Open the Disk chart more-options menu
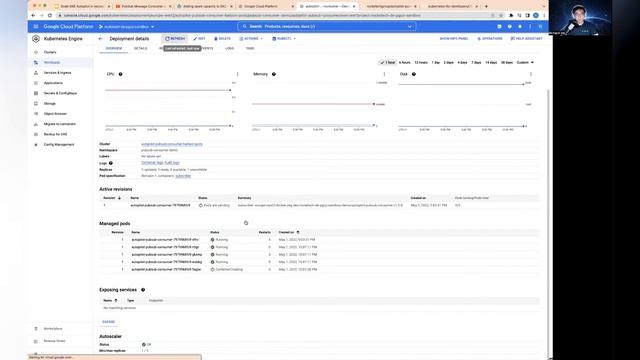Screen dimensions: 640x360 (x=531, y=74)
